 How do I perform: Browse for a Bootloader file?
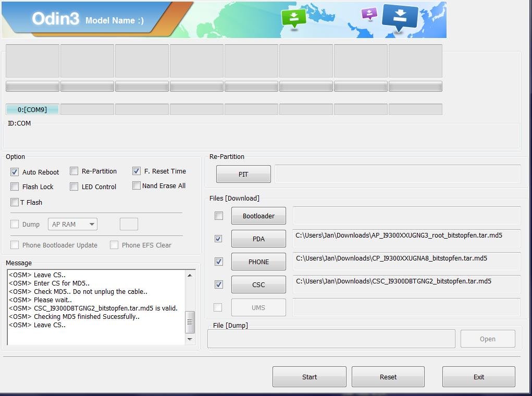tap(258, 216)
